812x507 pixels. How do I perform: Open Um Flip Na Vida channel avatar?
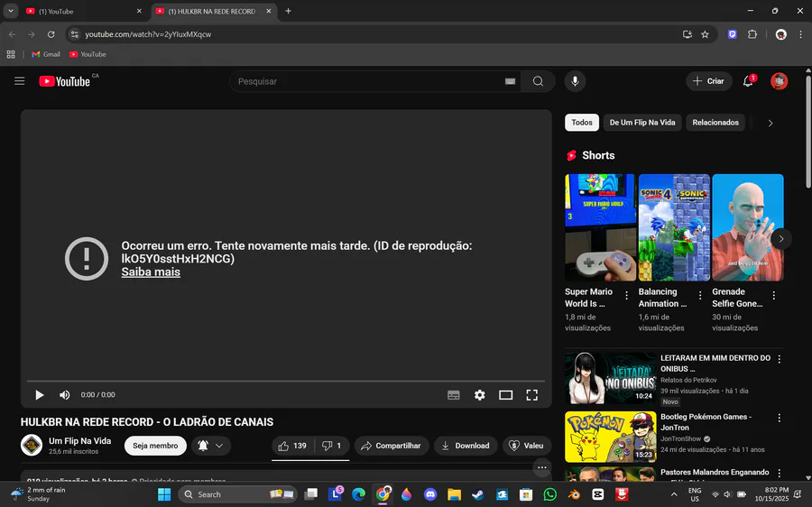point(32,446)
